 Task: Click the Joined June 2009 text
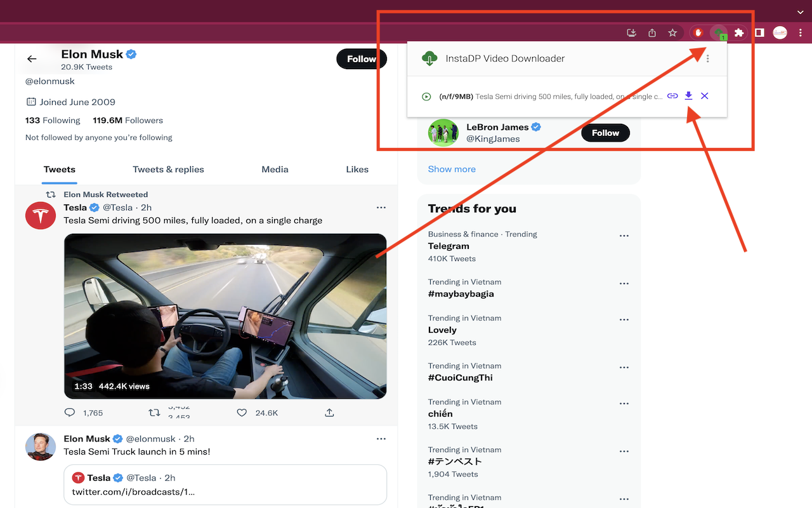tap(77, 102)
